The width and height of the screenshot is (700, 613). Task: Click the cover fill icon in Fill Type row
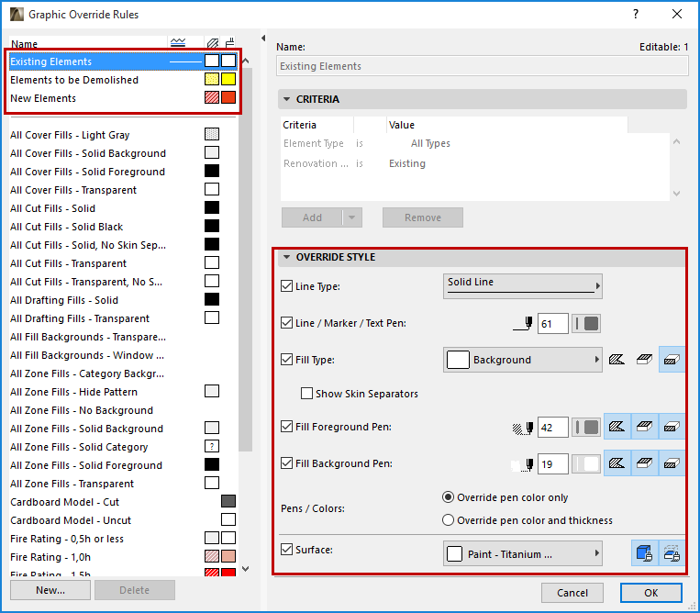(644, 360)
